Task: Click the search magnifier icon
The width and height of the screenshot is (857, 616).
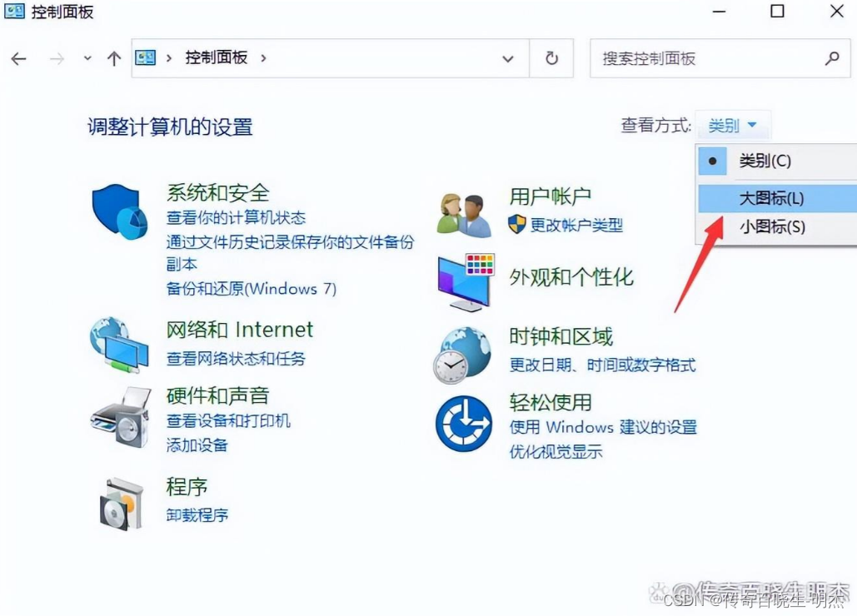Action: 832,58
